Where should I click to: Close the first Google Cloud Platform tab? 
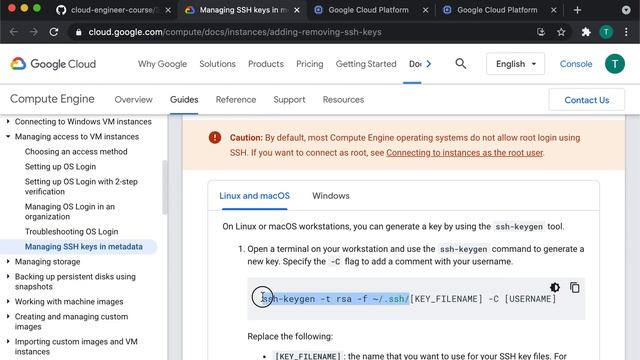pyautogui.click(x=425, y=10)
